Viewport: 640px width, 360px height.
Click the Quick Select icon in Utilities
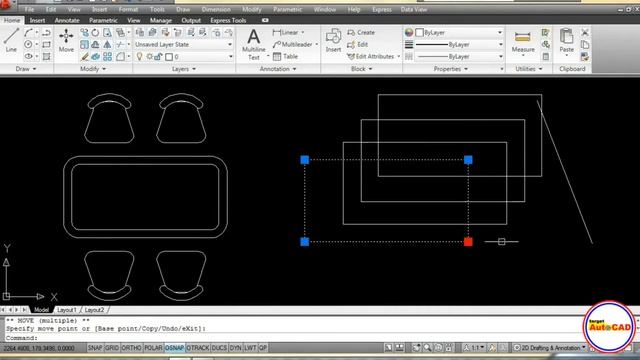546,33
